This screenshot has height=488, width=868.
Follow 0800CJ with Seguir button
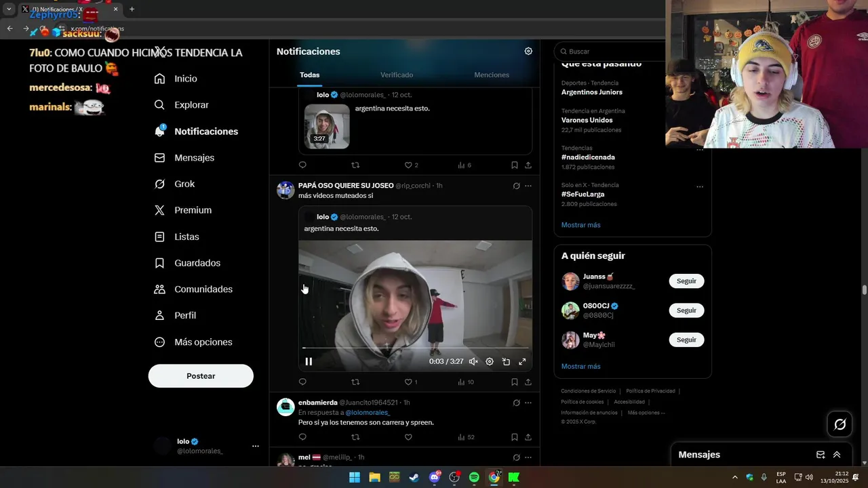686,310
